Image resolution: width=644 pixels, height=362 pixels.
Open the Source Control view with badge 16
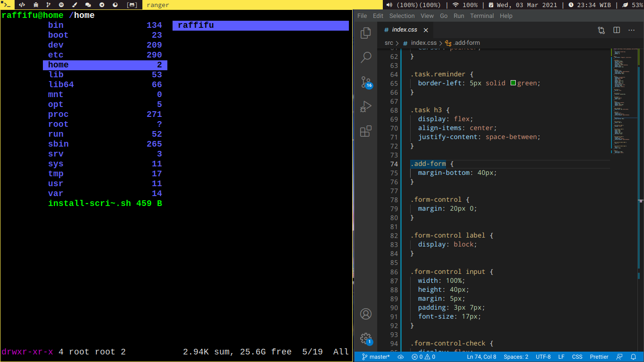pyautogui.click(x=366, y=82)
